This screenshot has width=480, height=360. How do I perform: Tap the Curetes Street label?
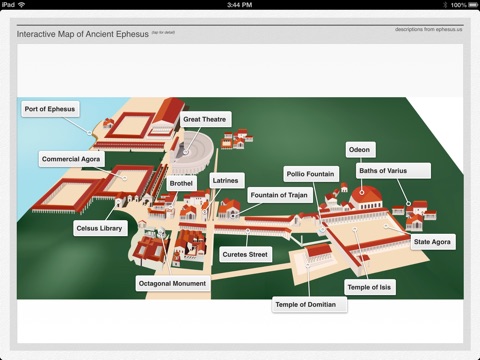click(245, 254)
